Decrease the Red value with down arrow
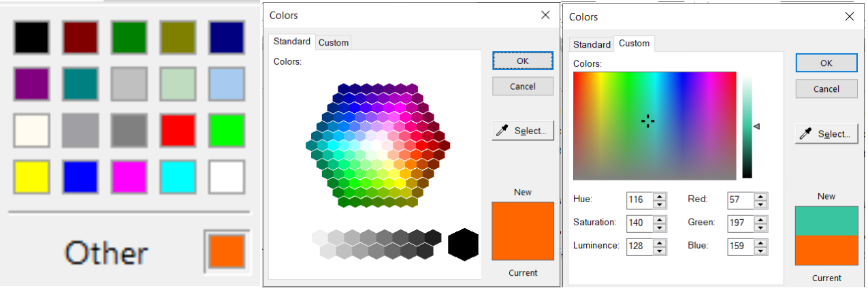Viewport: 868px width, 305px height. pos(761,204)
